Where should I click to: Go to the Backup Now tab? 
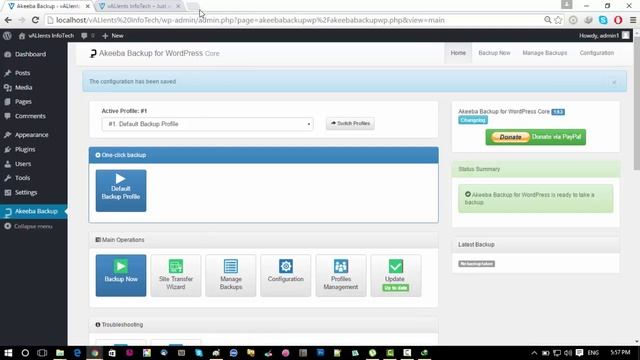[494, 53]
